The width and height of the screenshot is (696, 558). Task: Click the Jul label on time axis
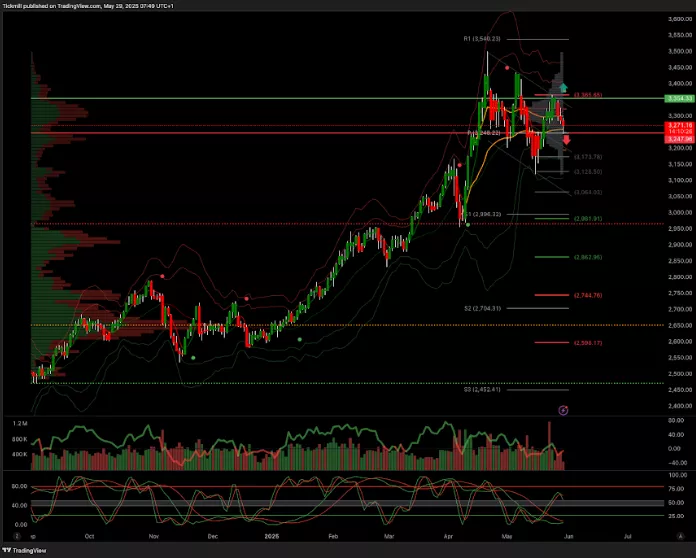pos(627,536)
